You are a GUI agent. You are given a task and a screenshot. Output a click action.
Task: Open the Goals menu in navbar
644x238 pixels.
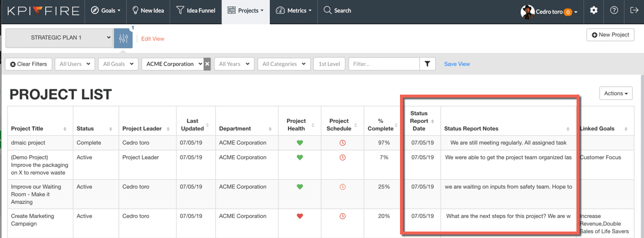(106, 11)
